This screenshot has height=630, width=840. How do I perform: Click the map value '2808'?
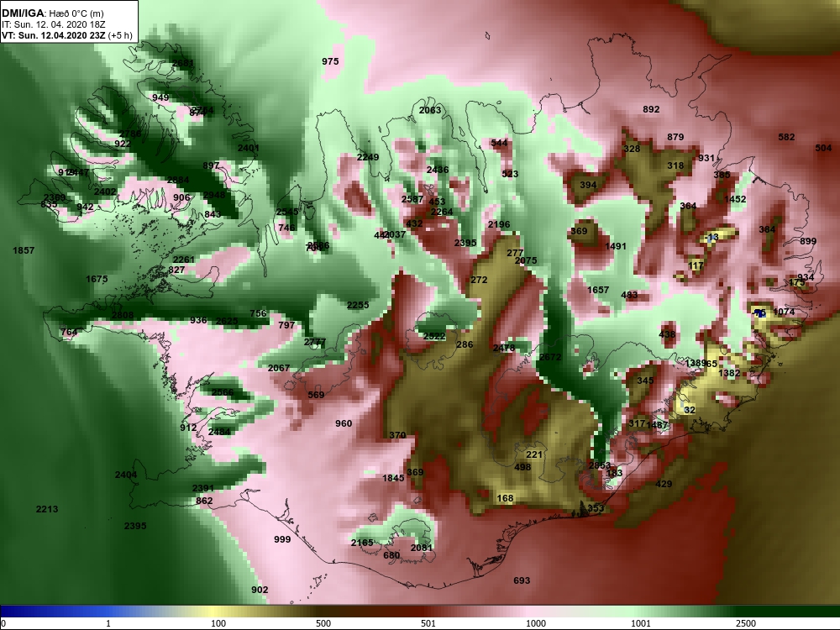(x=122, y=315)
